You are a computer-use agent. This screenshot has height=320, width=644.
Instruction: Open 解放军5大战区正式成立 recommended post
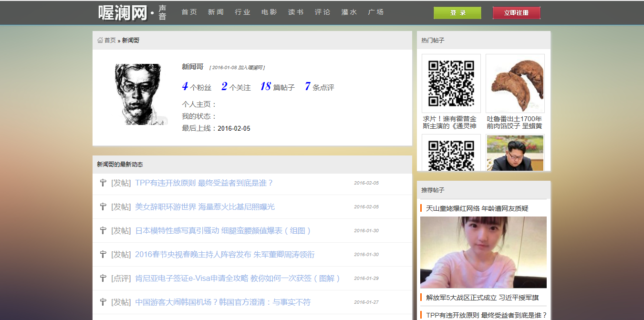click(x=482, y=298)
